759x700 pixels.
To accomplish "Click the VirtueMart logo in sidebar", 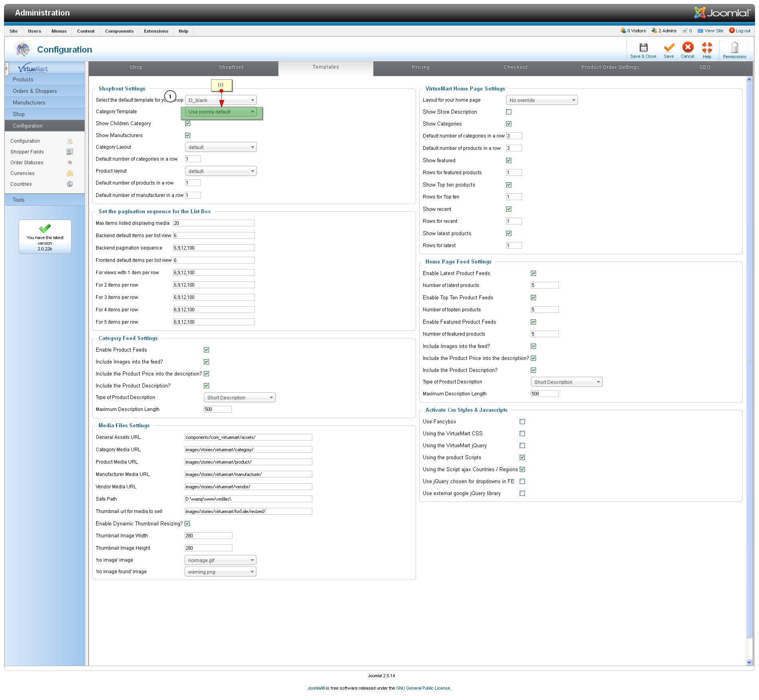I will tap(33, 68).
